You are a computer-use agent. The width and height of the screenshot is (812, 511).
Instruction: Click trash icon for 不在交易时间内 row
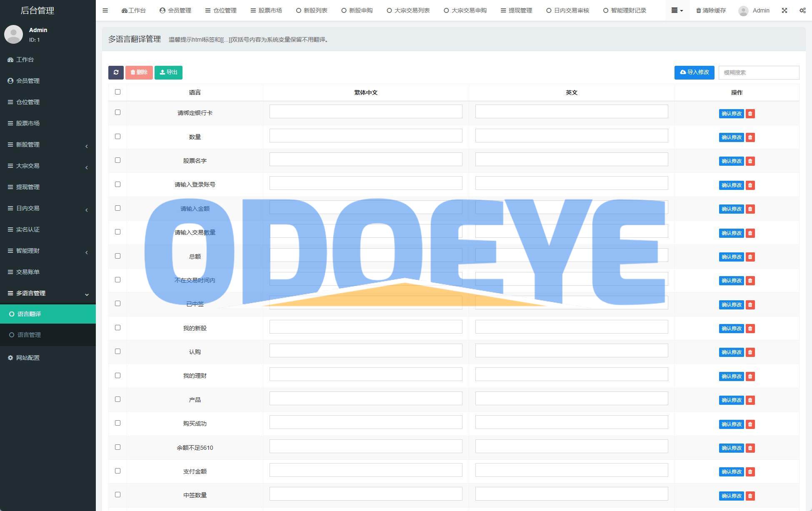pyautogui.click(x=750, y=281)
